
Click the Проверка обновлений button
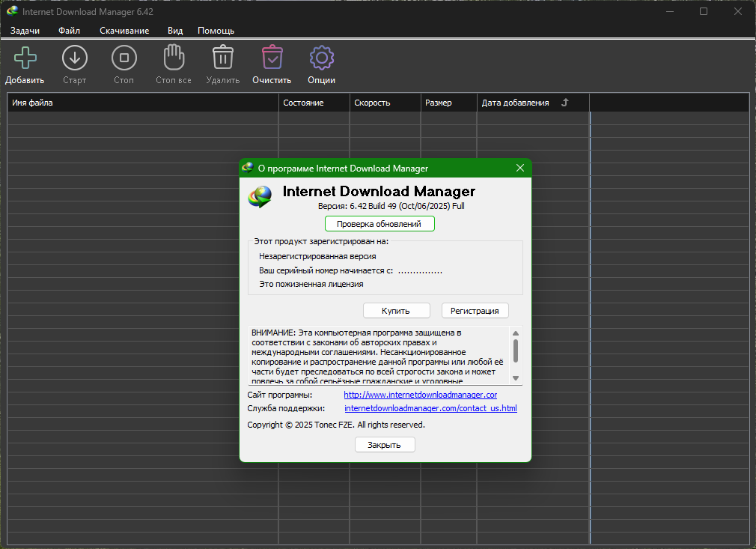click(x=379, y=224)
